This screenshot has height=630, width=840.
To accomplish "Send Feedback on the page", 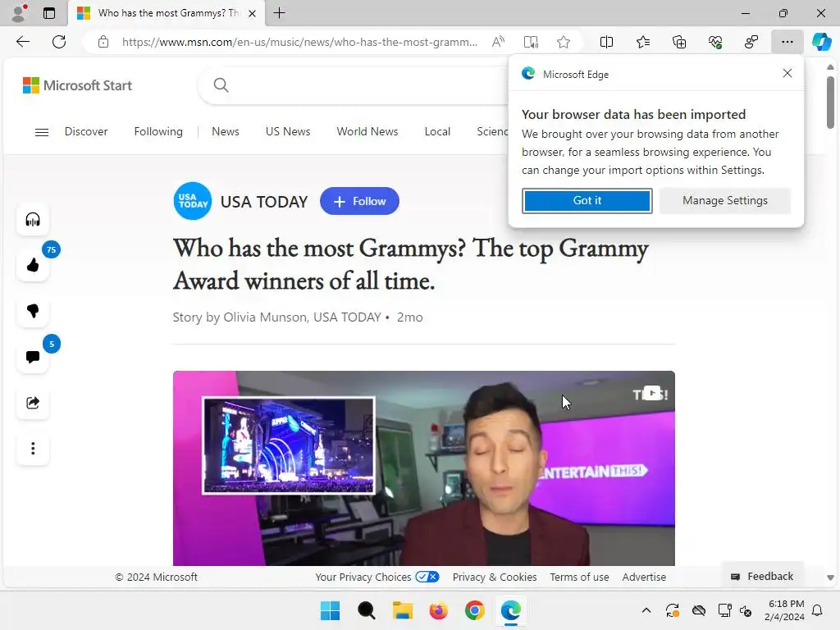I will click(762, 577).
